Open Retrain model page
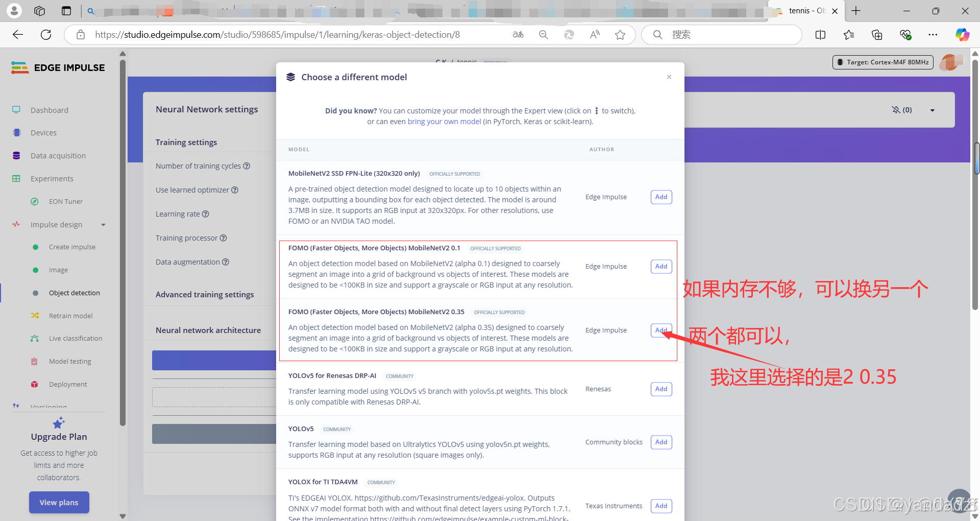 pyautogui.click(x=71, y=316)
